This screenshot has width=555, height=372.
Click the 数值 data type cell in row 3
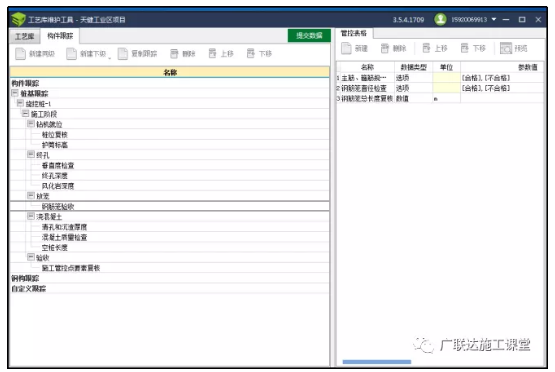(x=413, y=98)
